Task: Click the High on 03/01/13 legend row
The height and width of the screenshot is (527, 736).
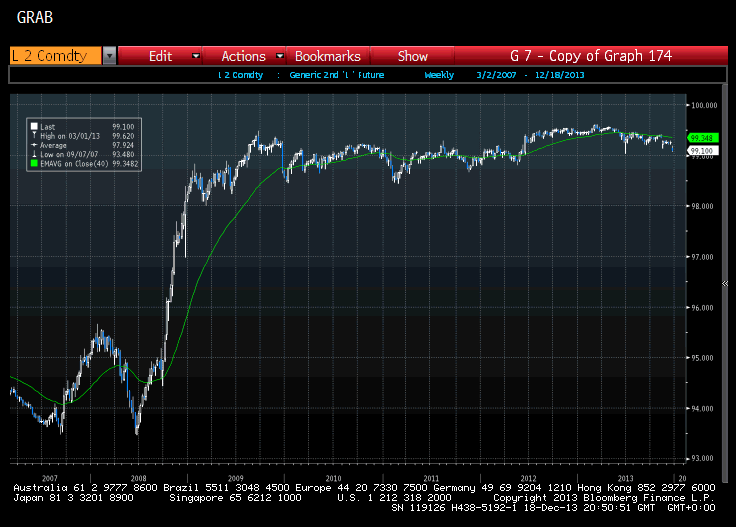Action: pyautogui.click(x=83, y=136)
